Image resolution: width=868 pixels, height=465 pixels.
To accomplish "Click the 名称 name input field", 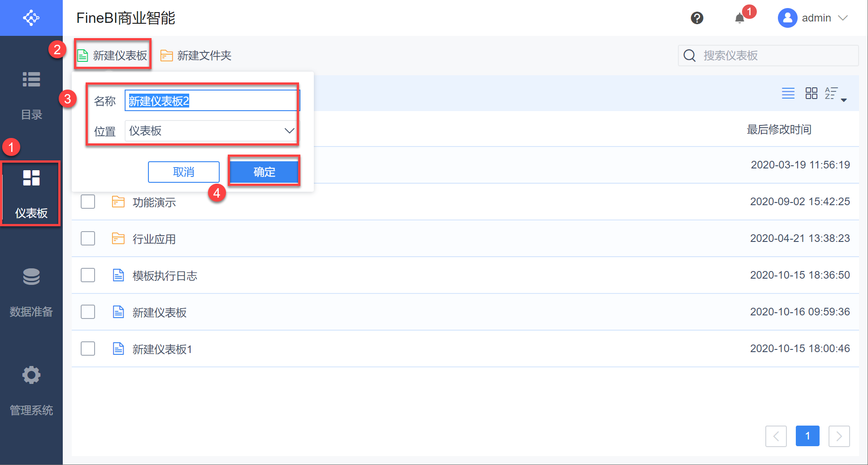I will tap(212, 101).
